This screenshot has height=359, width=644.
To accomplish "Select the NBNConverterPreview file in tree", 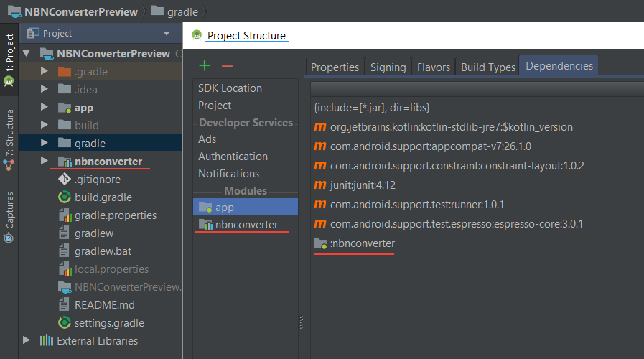I will pos(120,286).
